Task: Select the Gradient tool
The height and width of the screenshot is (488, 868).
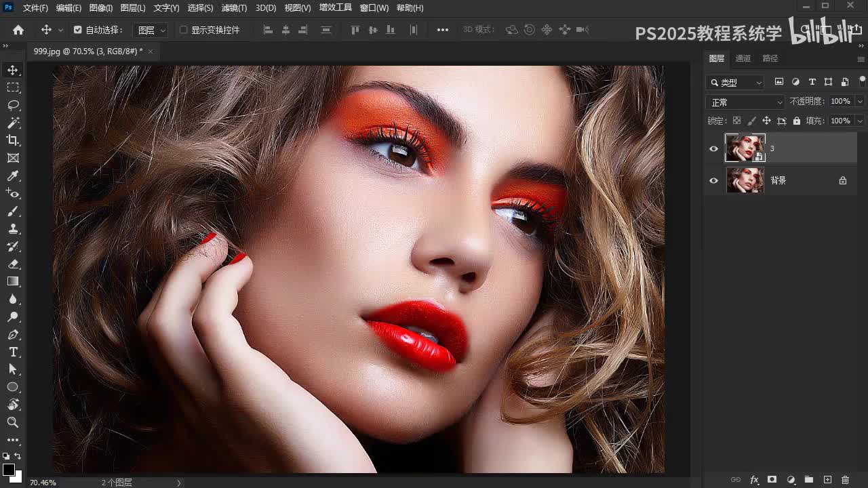Action: (x=13, y=281)
